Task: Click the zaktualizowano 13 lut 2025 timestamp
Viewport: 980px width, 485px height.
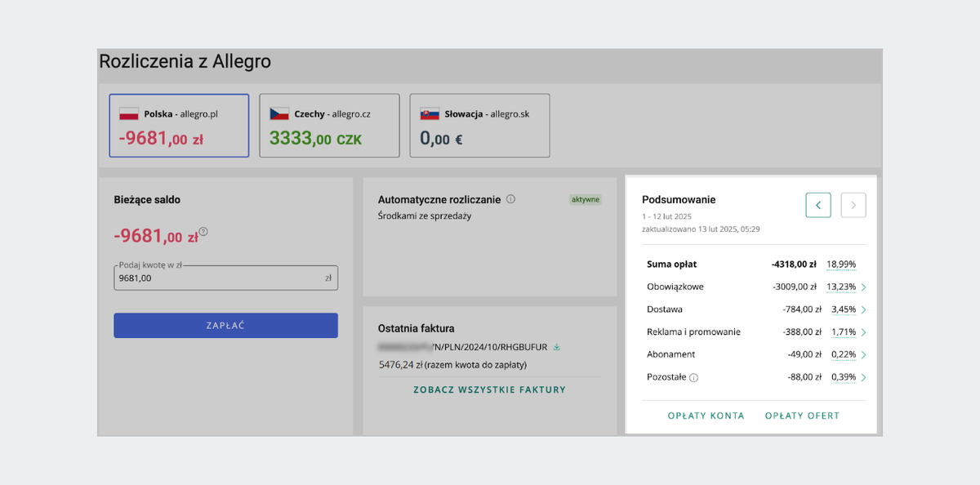Action: [701, 229]
